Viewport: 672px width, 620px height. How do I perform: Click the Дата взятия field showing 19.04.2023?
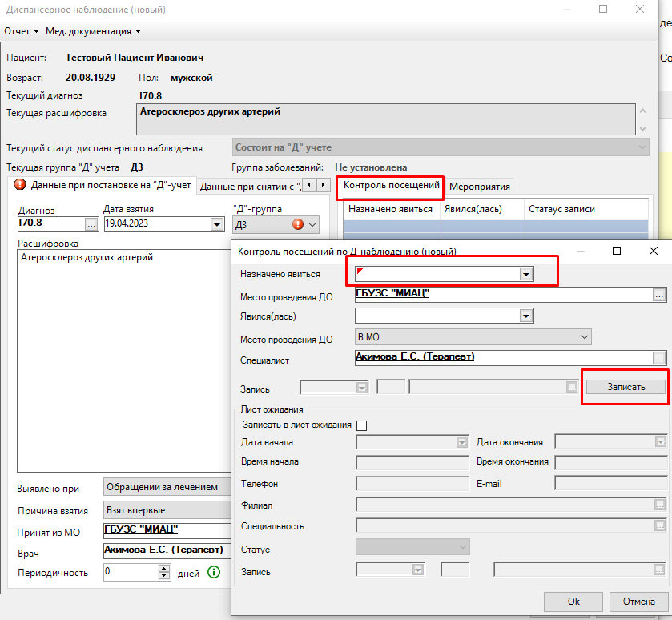click(158, 224)
